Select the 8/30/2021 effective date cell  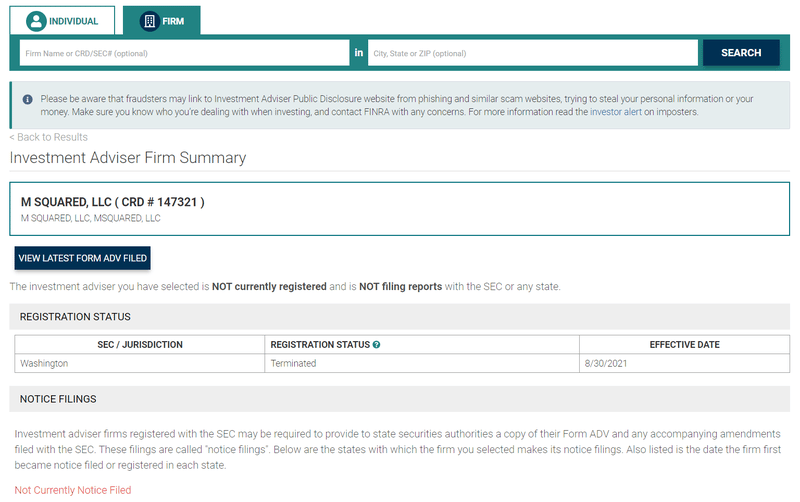point(684,363)
